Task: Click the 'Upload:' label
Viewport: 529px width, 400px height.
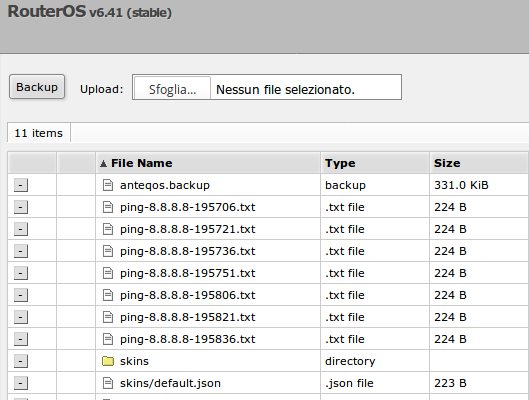Action: (x=102, y=89)
